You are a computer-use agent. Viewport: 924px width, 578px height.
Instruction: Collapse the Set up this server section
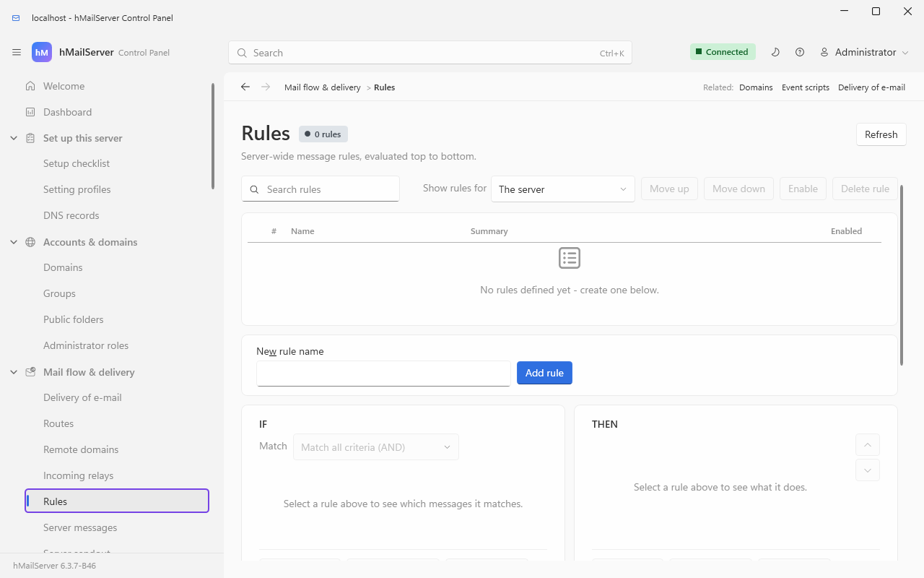pos(14,138)
